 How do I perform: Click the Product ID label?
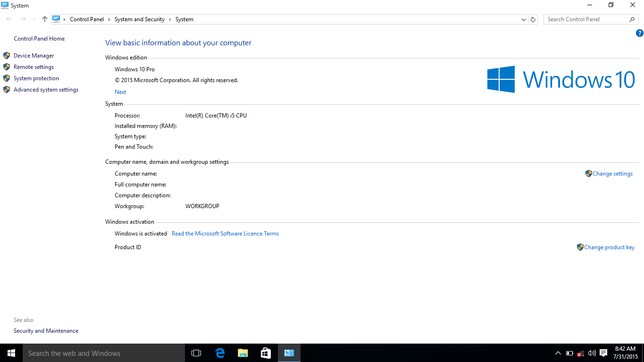(128, 247)
